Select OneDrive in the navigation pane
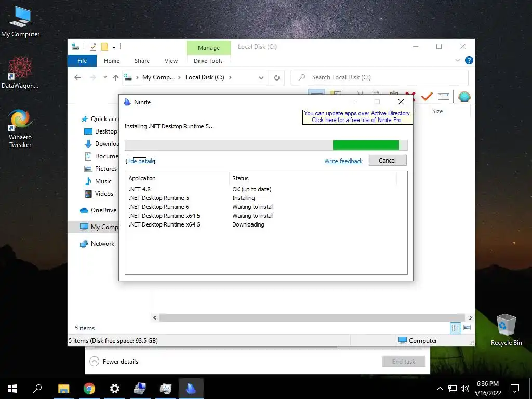 (98, 210)
